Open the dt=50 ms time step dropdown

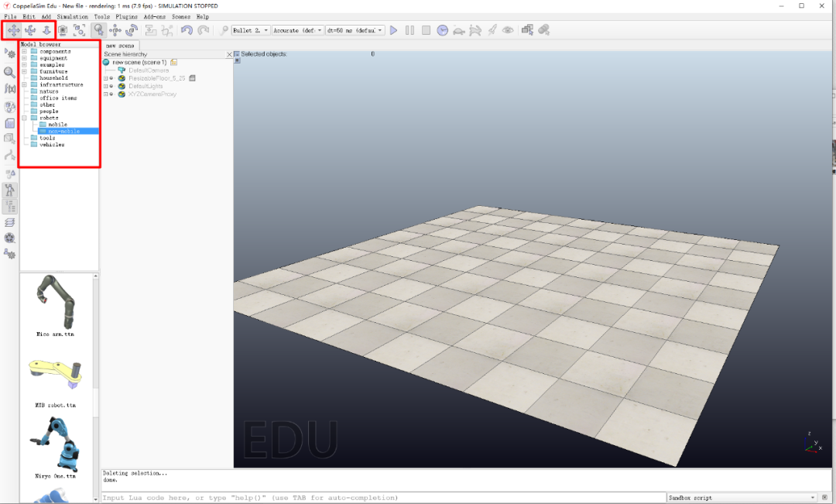(355, 30)
